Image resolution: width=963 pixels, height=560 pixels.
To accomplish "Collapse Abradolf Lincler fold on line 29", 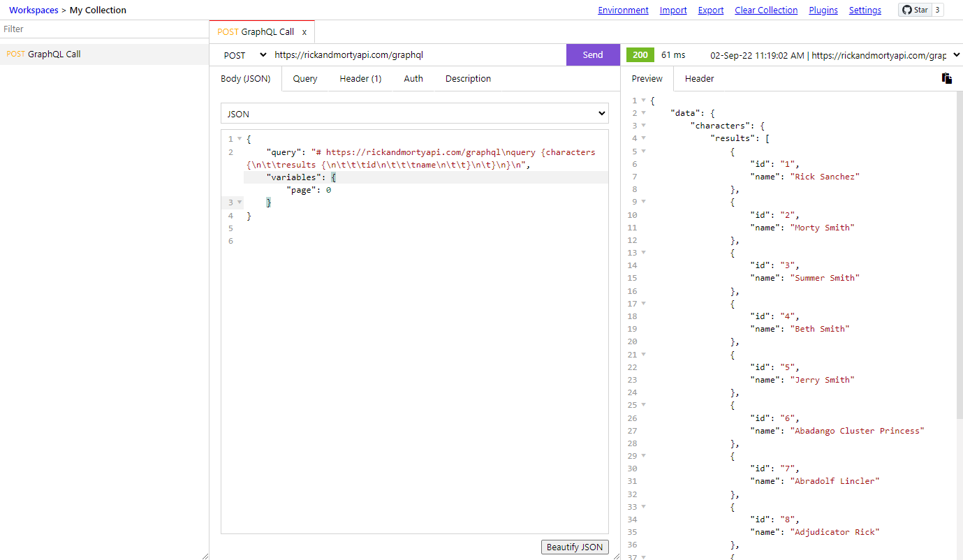I will (x=643, y=456).
